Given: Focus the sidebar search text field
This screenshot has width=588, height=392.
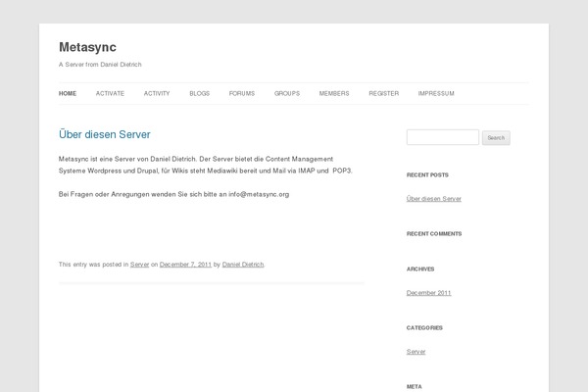Looking at the screenshot, I should tap(443, 137).
